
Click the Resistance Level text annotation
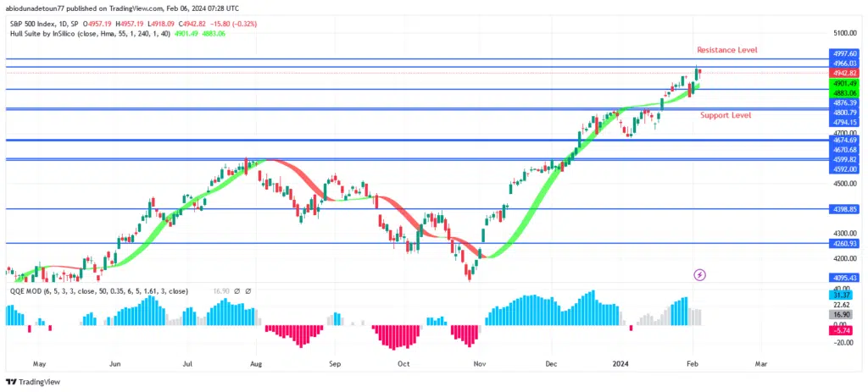point(726,51)
